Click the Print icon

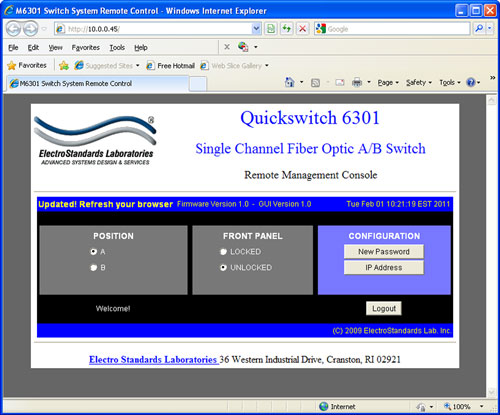pyautogui.click(x=357, y=82)
